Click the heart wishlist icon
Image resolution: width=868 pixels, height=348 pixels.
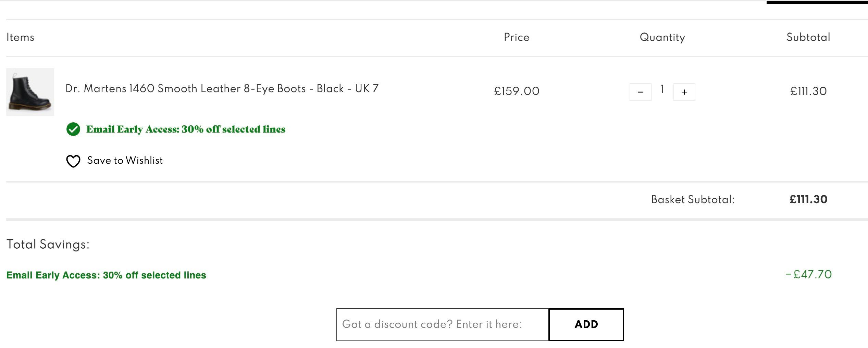(73, 161)
